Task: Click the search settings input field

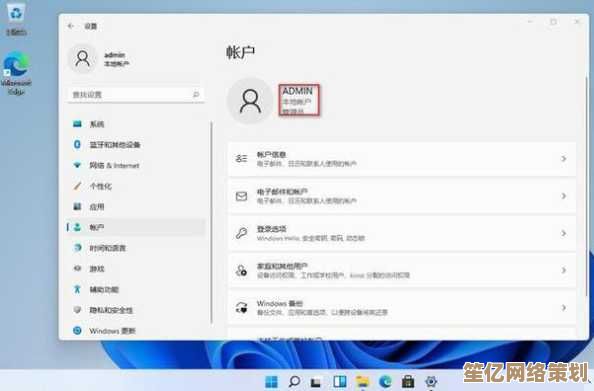Action: coord(136,95)
